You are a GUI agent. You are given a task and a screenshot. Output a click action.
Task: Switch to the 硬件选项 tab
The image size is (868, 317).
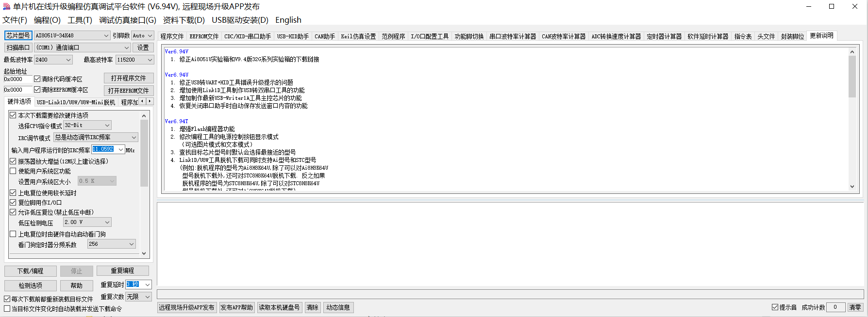click(19, 101)
